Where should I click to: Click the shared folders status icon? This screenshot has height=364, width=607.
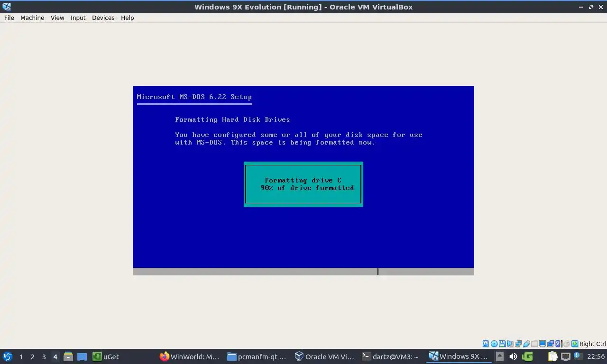(x=534, y=344)
